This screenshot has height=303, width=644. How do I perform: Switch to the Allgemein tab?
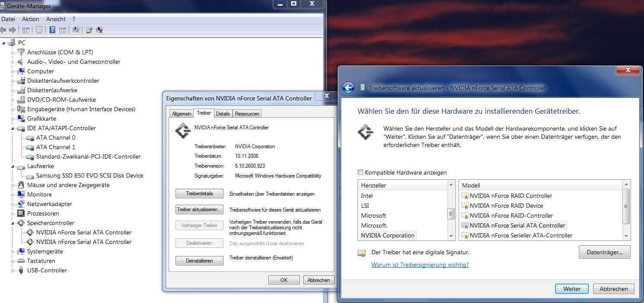pyautogui.click(x=181, y=114)
